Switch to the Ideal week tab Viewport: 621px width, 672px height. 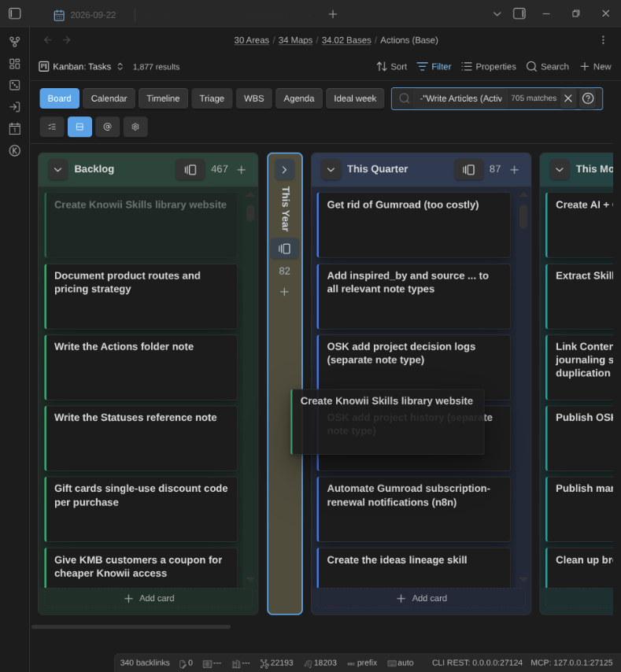coord(355,98)
